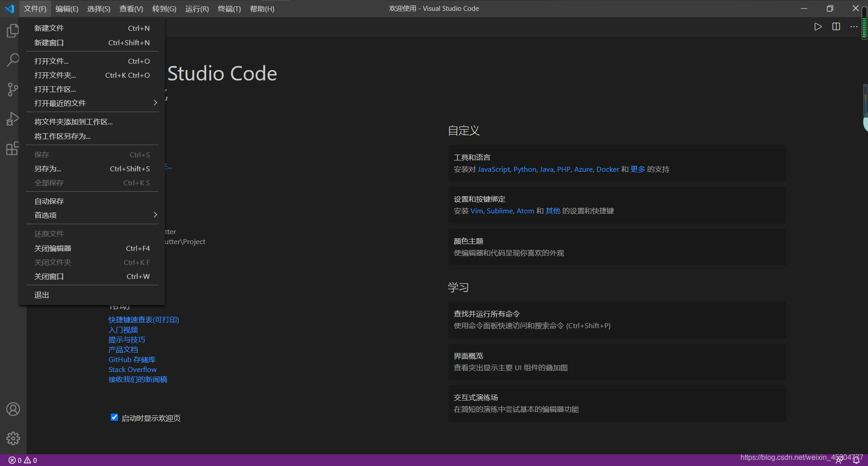The image size is (868, 466).
Task: Open the 提示与技巧 link
Action: coord(127,339)
